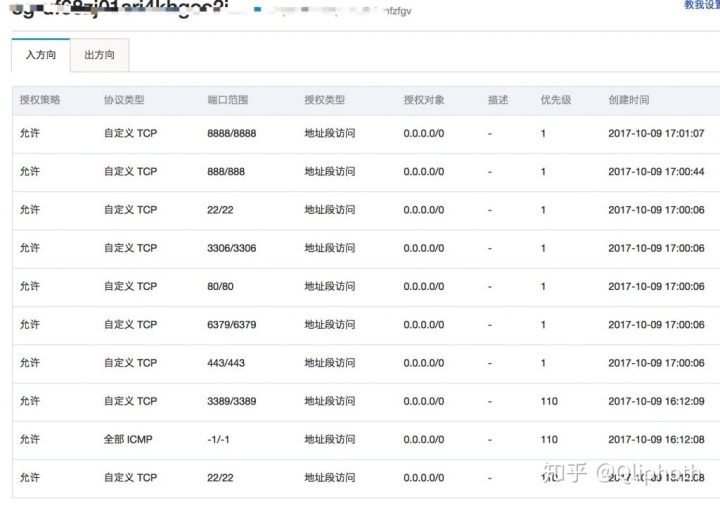720x506 pixels.
Task: Click the 授权策略 column header
Action: click(x=40, y=100)
